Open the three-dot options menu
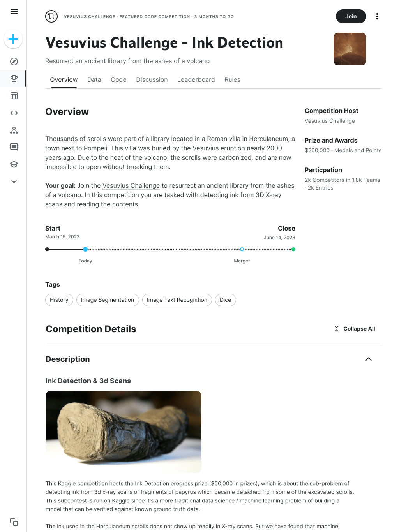This screenshot has width=399, height=532. tap(377, 16)
